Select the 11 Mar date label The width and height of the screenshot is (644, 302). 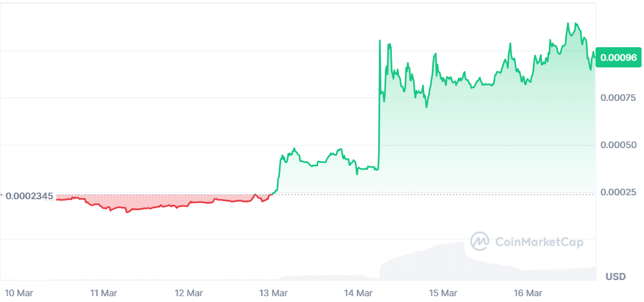coord(103,293)
